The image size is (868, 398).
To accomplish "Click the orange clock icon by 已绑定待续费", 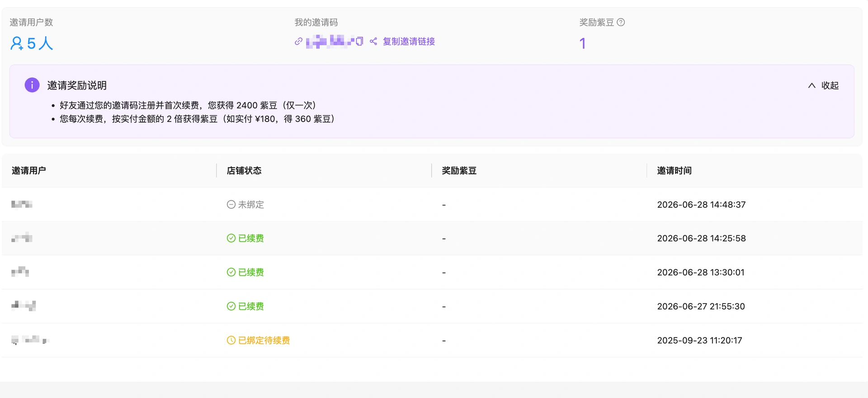I will click(x=231, y=341).
